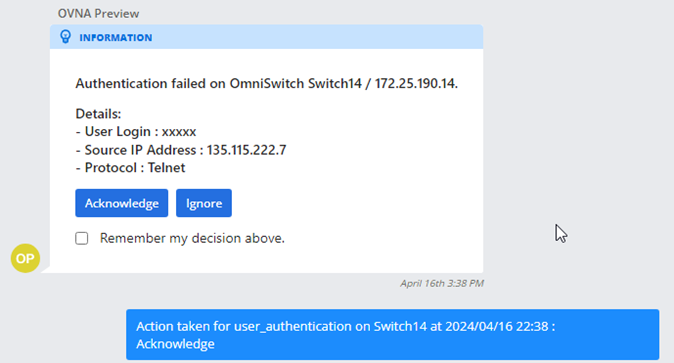Click the Ignore button
Screen dimensions: 674x363
[204, 203]
